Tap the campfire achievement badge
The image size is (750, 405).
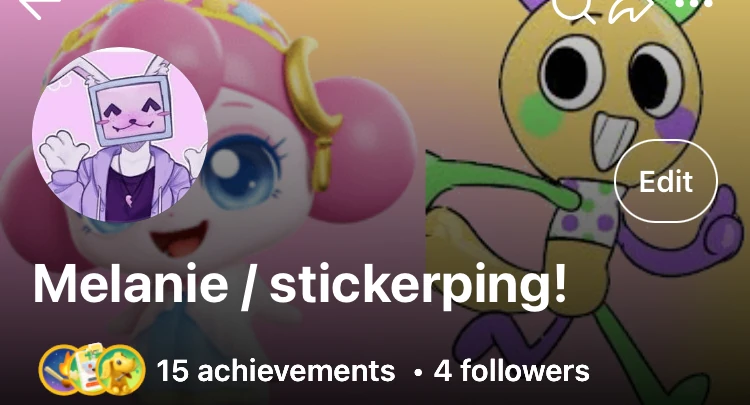click(58, 370)
